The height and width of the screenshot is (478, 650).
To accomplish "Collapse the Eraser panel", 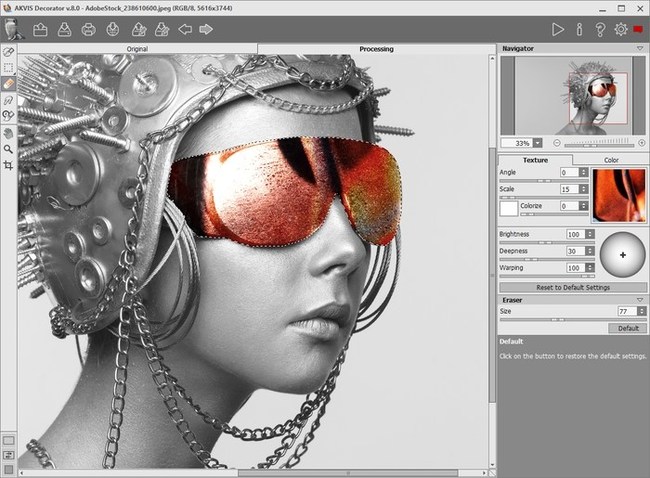I will pos(640,300).
